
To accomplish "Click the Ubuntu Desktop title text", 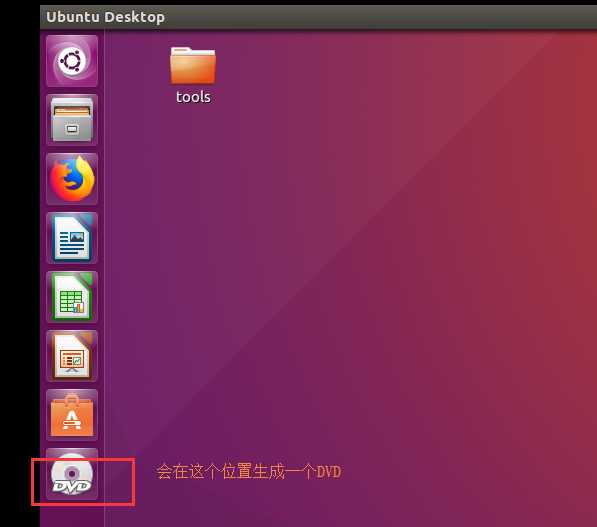I will [x=105, y=17].
